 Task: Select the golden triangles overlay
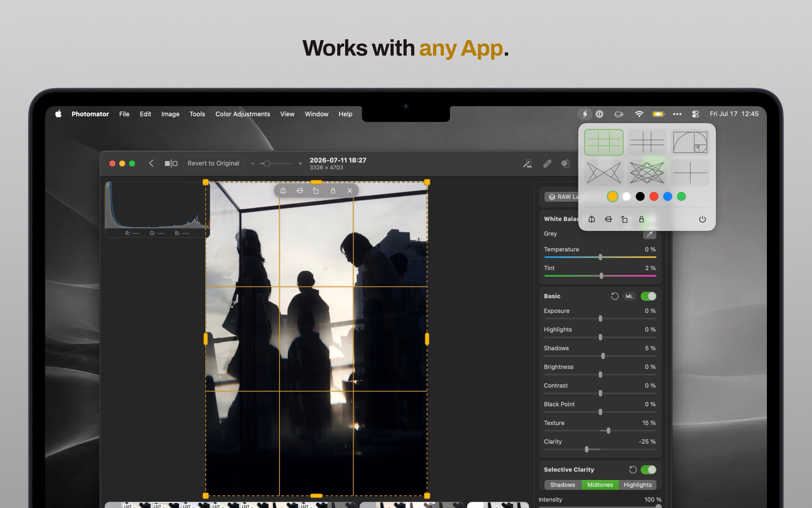(604, 173)
